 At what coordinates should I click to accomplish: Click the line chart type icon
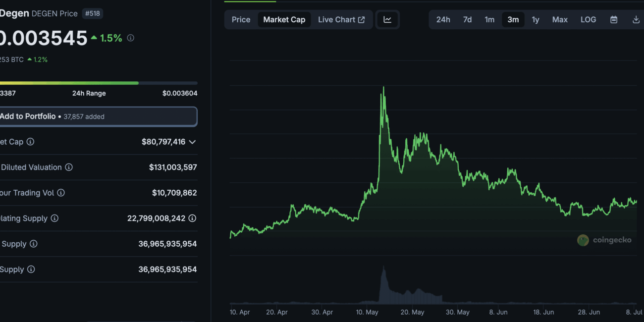pyautogui.click(x=387, y=20)
